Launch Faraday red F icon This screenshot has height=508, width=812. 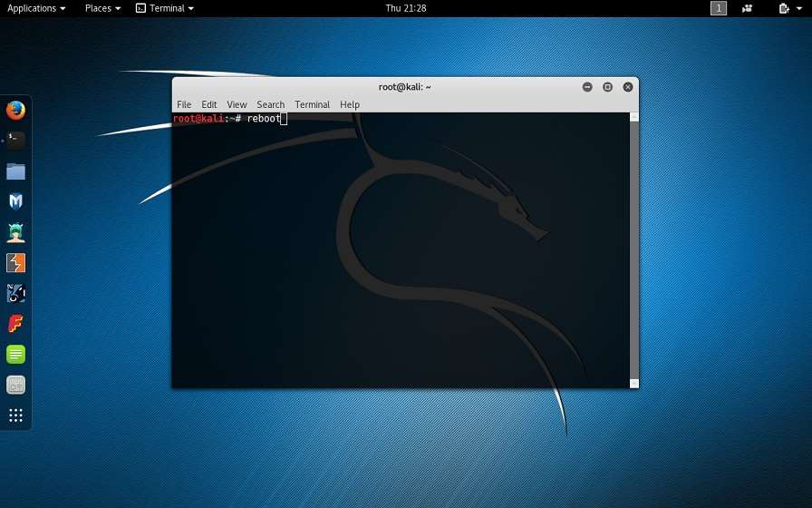point(15,324)
